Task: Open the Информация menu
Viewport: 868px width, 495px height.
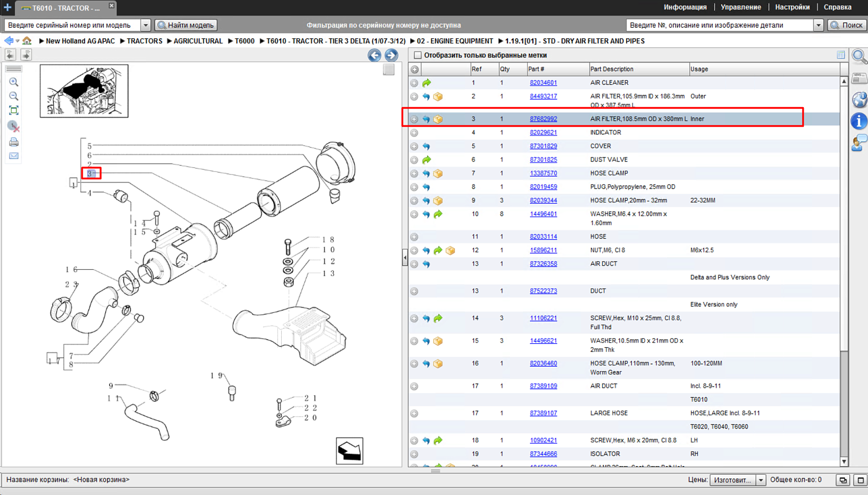Action: coord(685,8)
